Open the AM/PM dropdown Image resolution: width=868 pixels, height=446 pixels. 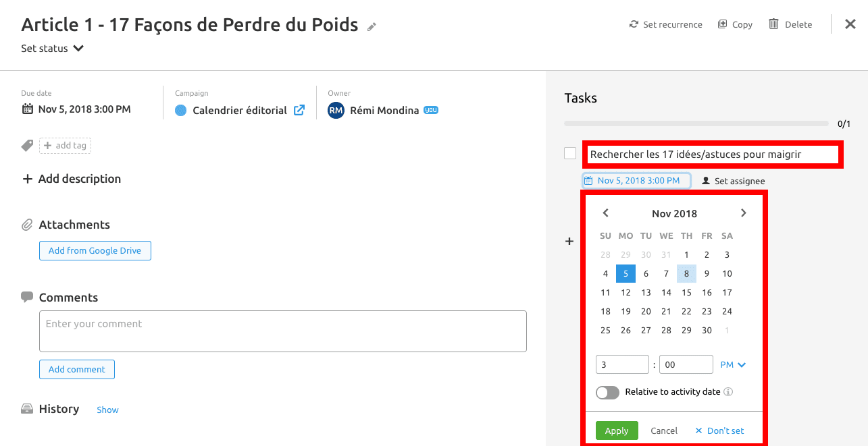(733, 364)
